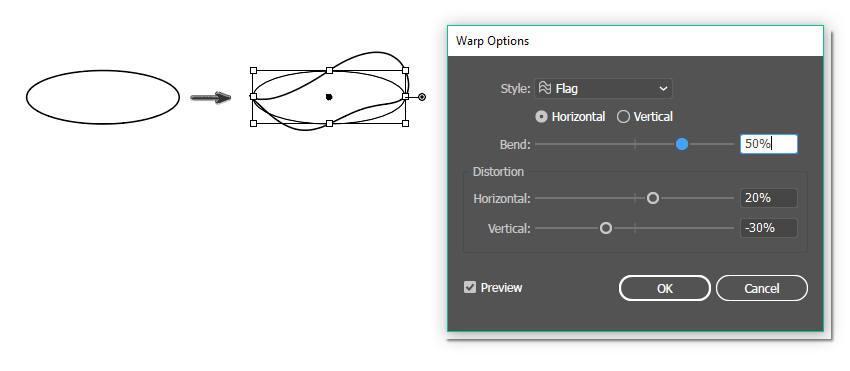Click the Bend percentage input field
The width and height of the screenshot is (850, 371).
769,144
